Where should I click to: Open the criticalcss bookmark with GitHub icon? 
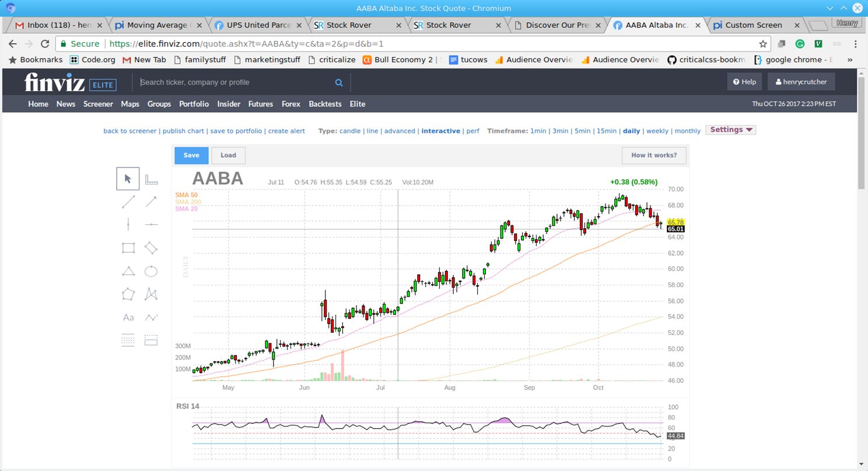coord(706,60)
